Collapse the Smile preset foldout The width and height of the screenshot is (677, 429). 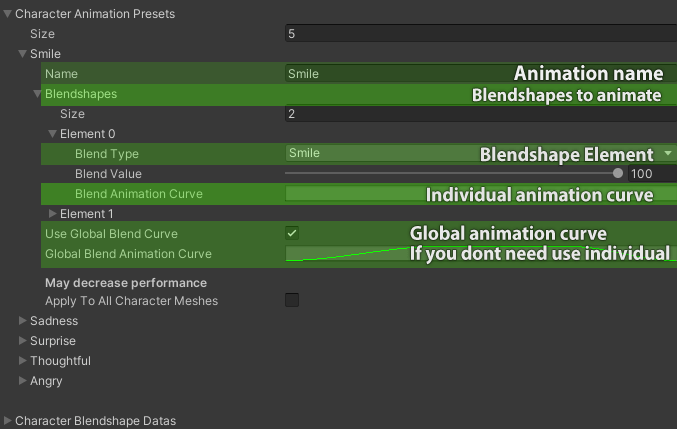(x=23, y=54)
